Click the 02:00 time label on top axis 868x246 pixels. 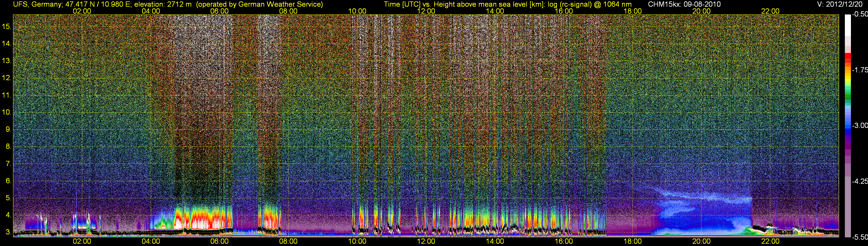[82, 11]
